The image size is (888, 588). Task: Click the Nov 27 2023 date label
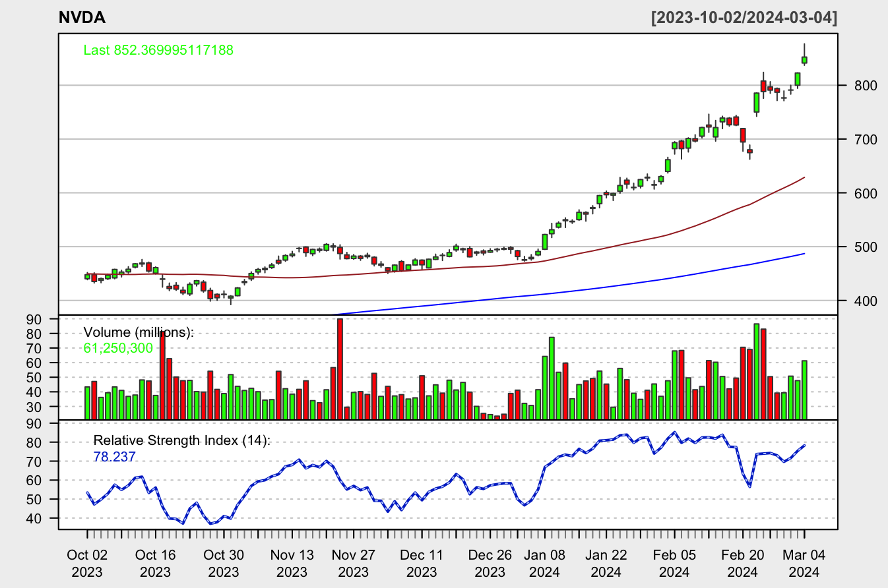point(354,562)
